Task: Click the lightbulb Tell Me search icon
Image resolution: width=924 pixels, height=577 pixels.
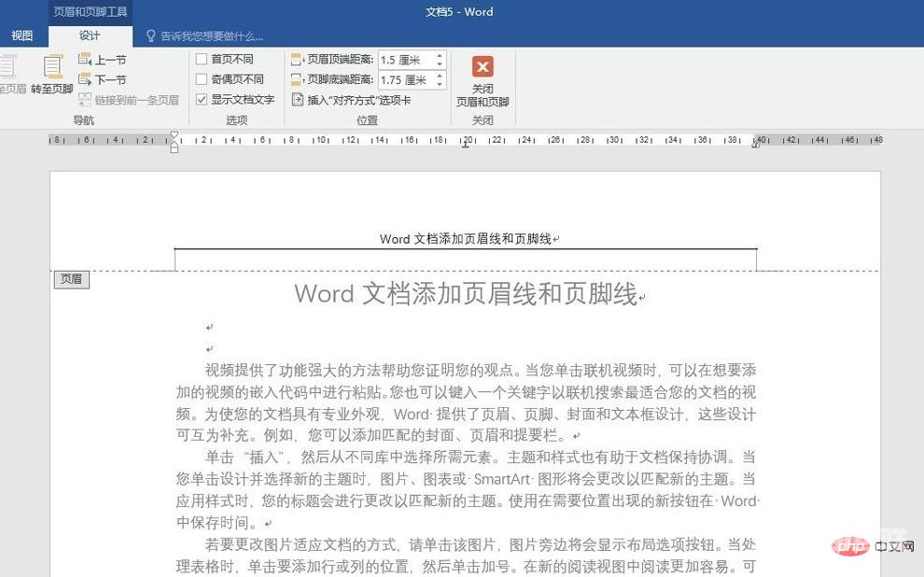Action: coord(151,36)
